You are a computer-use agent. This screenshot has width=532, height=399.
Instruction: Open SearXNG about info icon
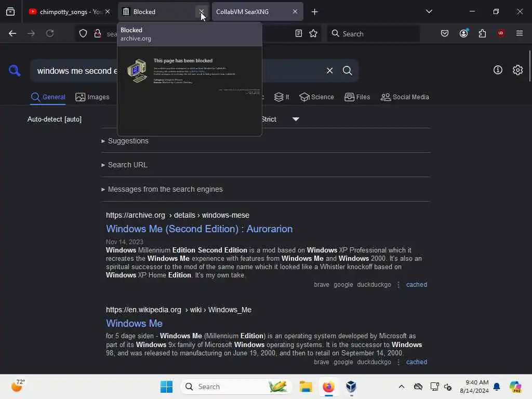pos(498,70)
